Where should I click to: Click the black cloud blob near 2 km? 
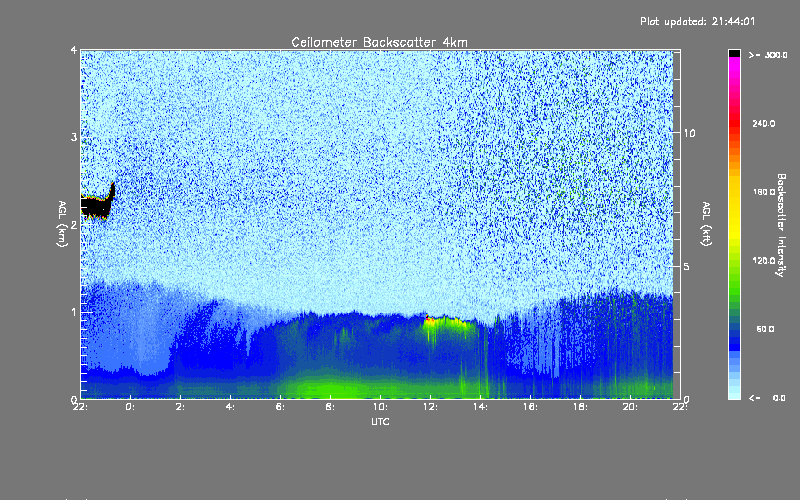[x=97, y=205]
